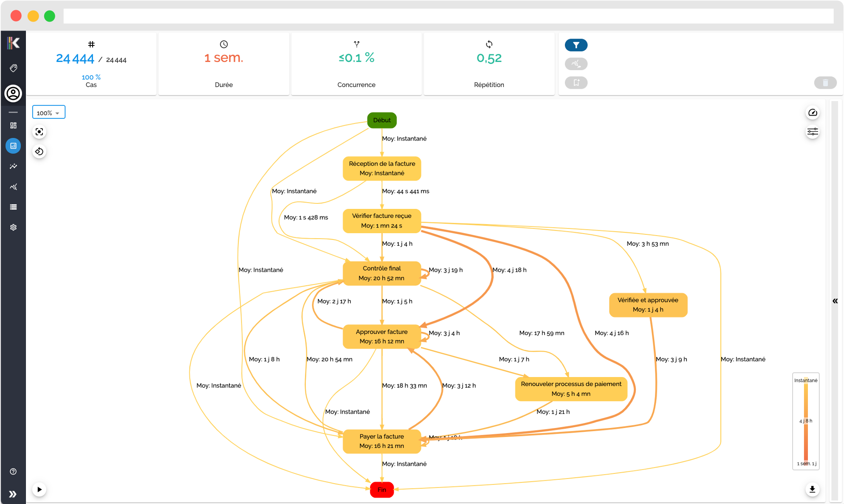
Task: Open the list view sidebar item
Action: click(13, 207)
